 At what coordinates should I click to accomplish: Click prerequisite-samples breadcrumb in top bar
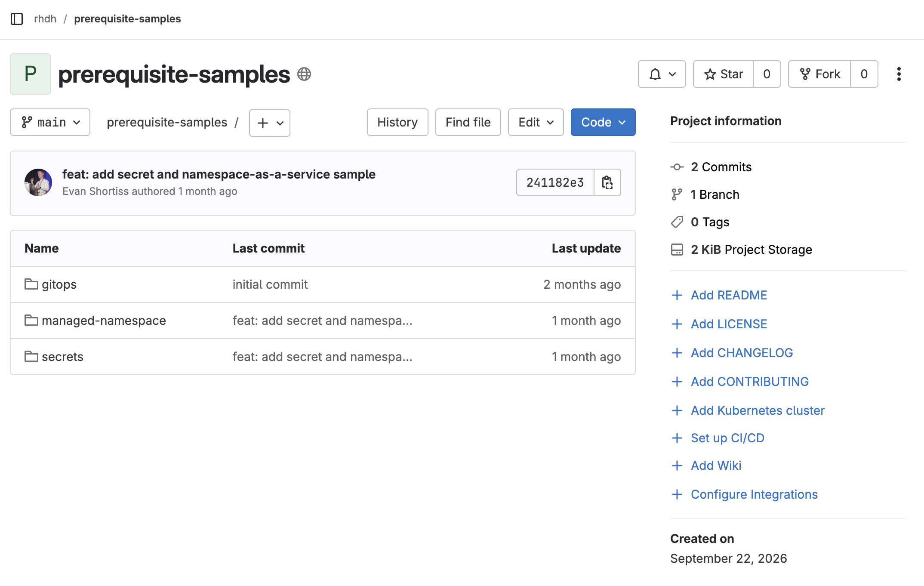(x=127, y=19)
